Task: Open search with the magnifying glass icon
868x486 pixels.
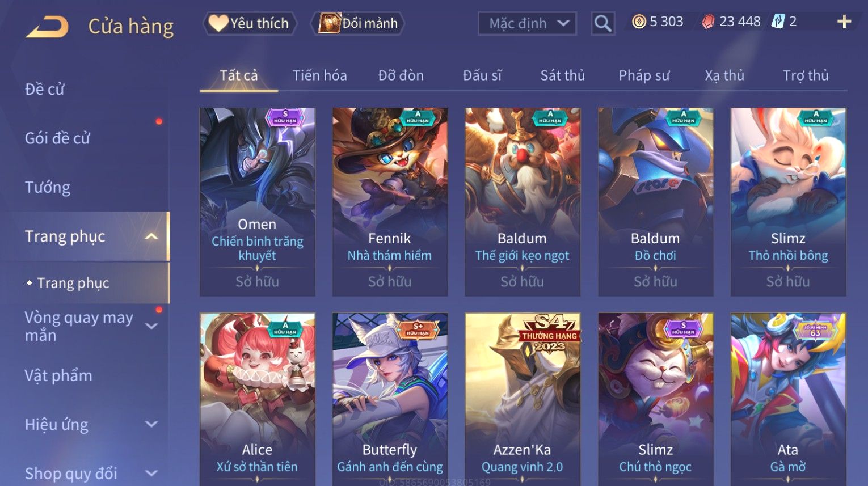Action: pyautogui.click(x=602, y=24)
